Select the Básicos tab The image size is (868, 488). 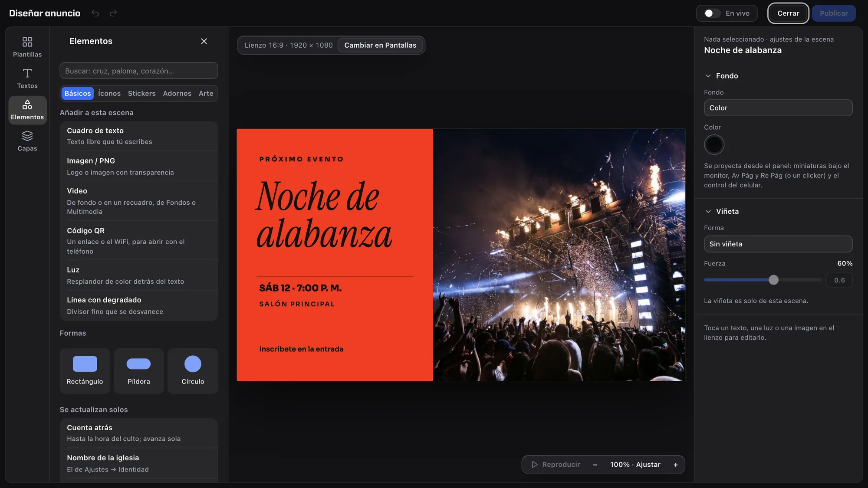(x=78, y=93)
